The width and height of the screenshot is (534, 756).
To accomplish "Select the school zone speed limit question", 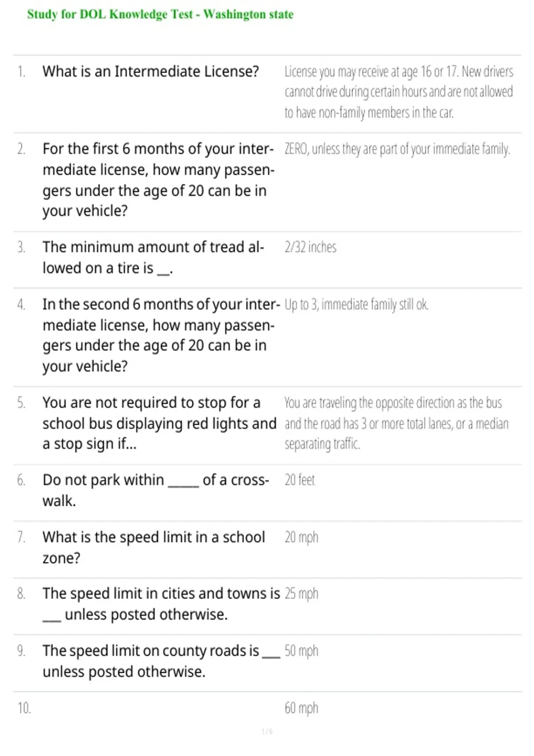I will point(154,547).
